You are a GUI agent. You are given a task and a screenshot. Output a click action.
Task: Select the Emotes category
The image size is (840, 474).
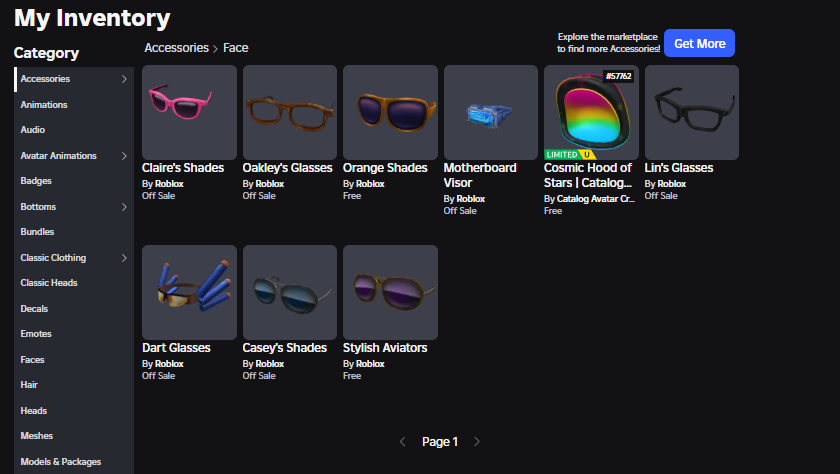(x=36, y=334)
